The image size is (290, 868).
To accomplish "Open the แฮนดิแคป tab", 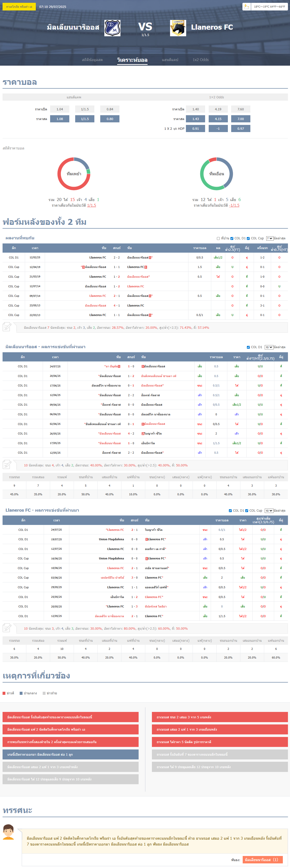I will pos(170,60).
